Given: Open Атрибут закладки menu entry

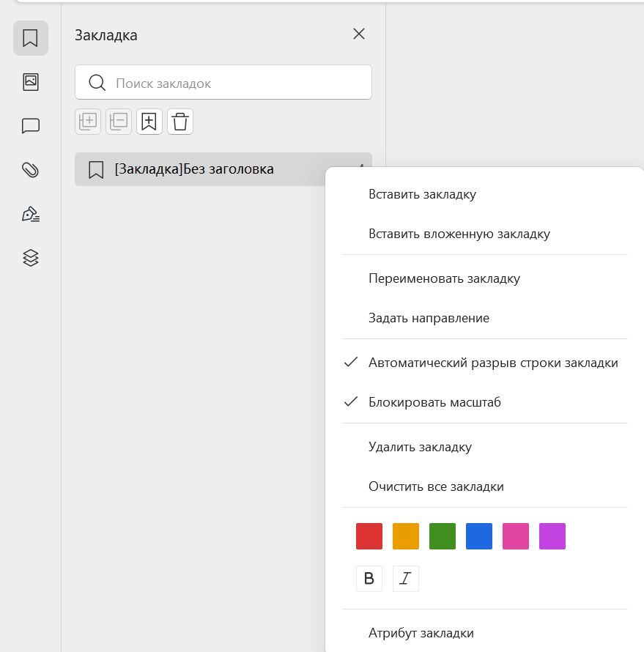Looking at the screenshot, I should (x=421, y=632).
